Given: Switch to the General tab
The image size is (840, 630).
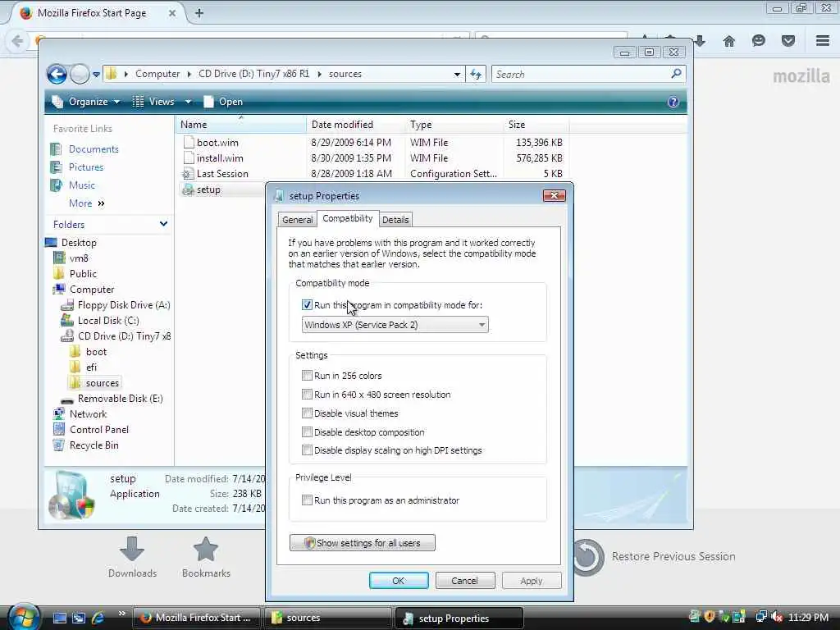Looking at the screenshot, I should point(297,220).
